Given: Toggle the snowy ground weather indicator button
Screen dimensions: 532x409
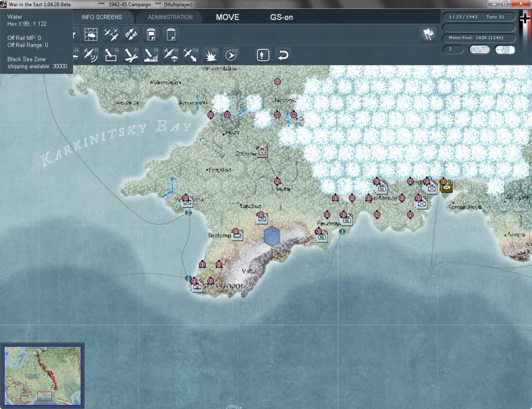Looking at the screenshot, I should tap(479, 49).
